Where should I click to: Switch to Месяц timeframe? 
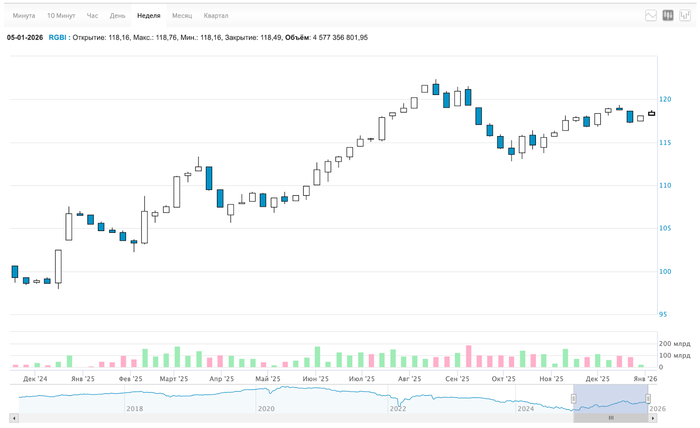[182, 16]
